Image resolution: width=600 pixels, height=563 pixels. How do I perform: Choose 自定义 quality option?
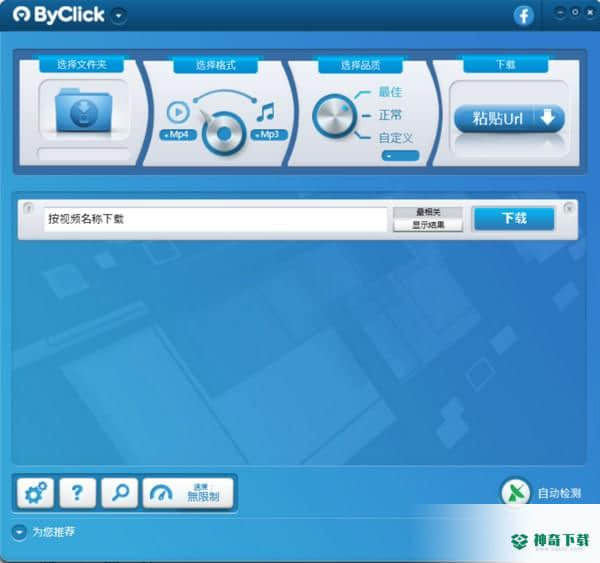coord(396,138)
